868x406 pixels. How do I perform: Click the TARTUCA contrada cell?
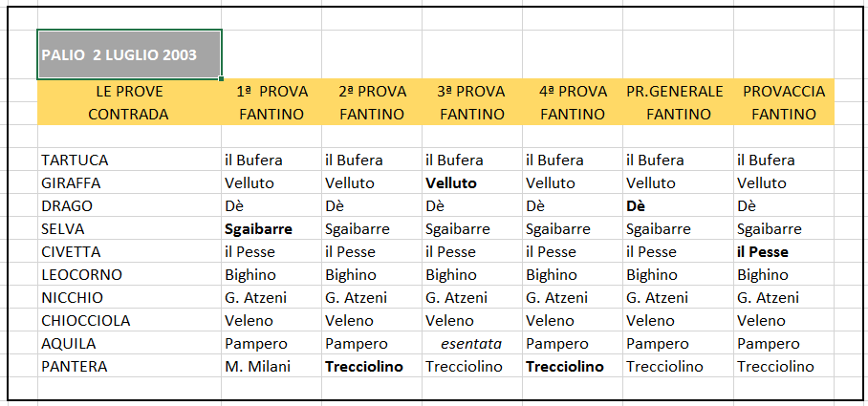point(130,160)
